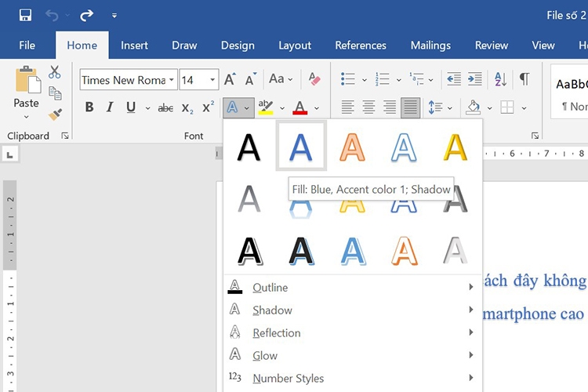
Task: Toggle Bold formatting
Action: (89, 107)
